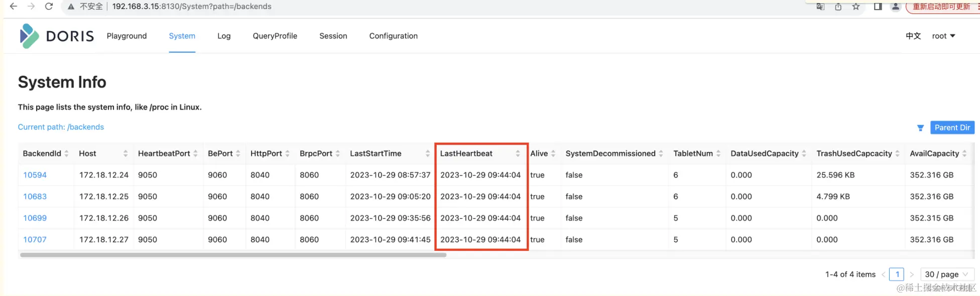Open browser profile avatar icon

895,7
